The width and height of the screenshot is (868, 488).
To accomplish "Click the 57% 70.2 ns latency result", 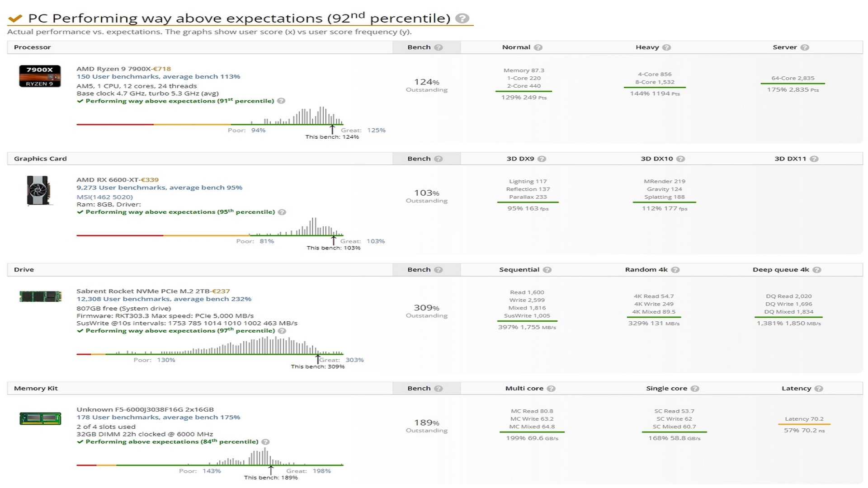I will pos(804,430).
